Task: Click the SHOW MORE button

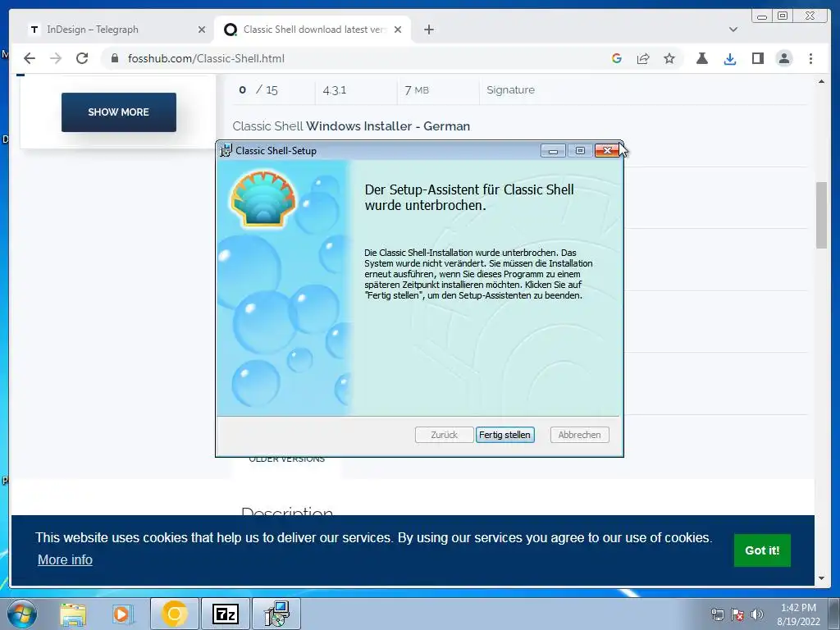Action: [118, 112]
